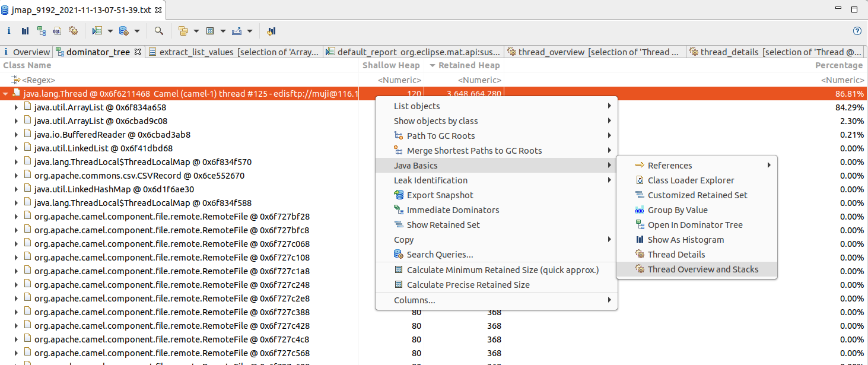Choose Calculate Minimum Retained Size (quick approx.)
868x365 pixels.
497,270
